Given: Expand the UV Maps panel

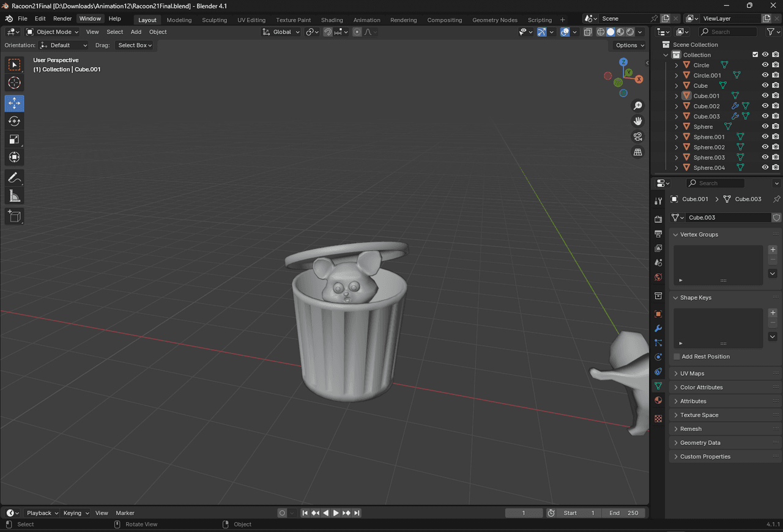Looking at the screenshot, I should coord(692,374).
